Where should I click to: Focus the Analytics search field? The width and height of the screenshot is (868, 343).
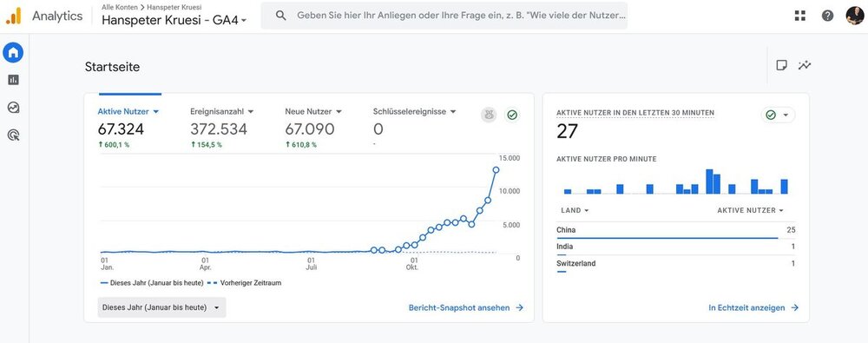[x=444, y=16]
